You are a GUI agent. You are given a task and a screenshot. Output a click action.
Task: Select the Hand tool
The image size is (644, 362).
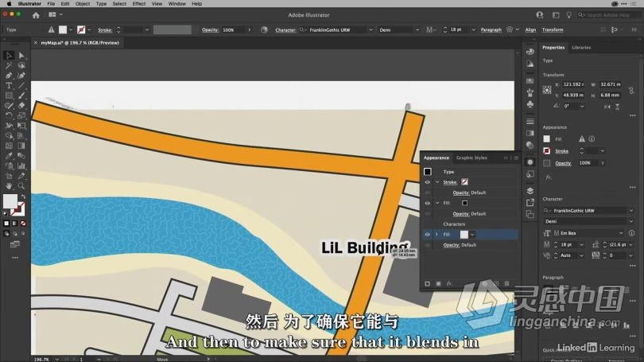(9, 186)
